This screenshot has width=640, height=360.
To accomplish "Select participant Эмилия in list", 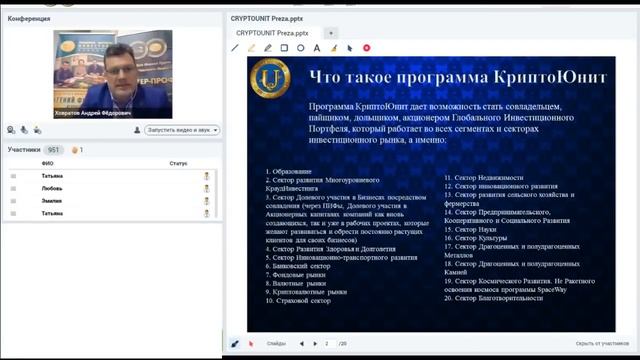I will click(x=51, y=201).
